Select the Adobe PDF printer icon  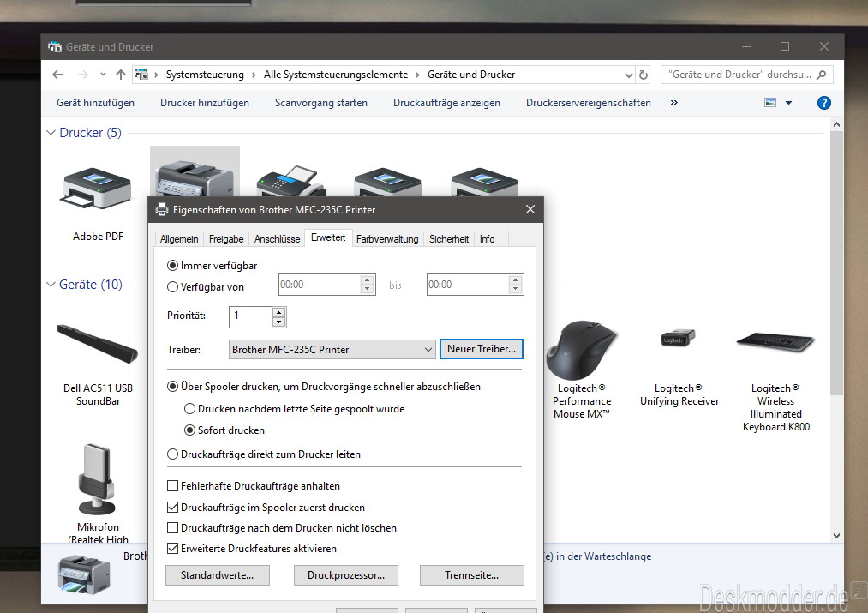point(98,189)
